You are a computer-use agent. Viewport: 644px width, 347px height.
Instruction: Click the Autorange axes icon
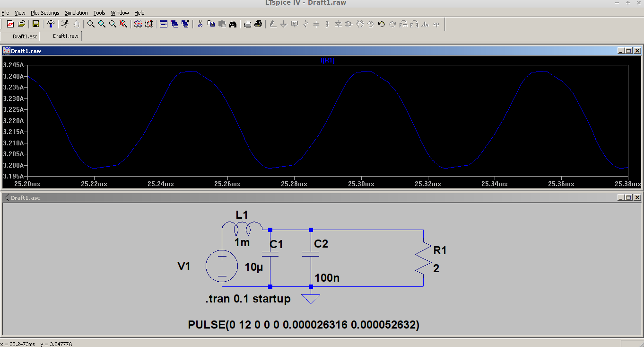pos(149,24)
